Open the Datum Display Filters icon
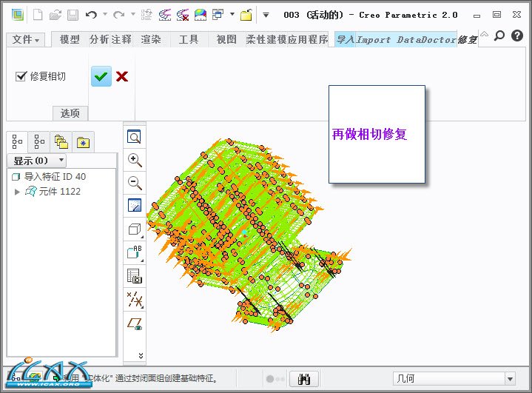The width and height of the screenshot is (532, 393). coord(135,299)
